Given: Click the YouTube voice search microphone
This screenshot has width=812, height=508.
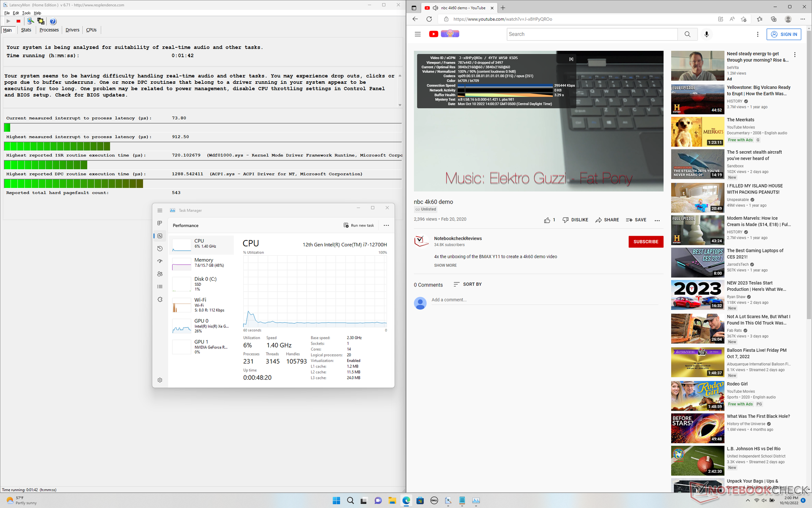Looking at the screenshot, I should (x=706, y=34).
